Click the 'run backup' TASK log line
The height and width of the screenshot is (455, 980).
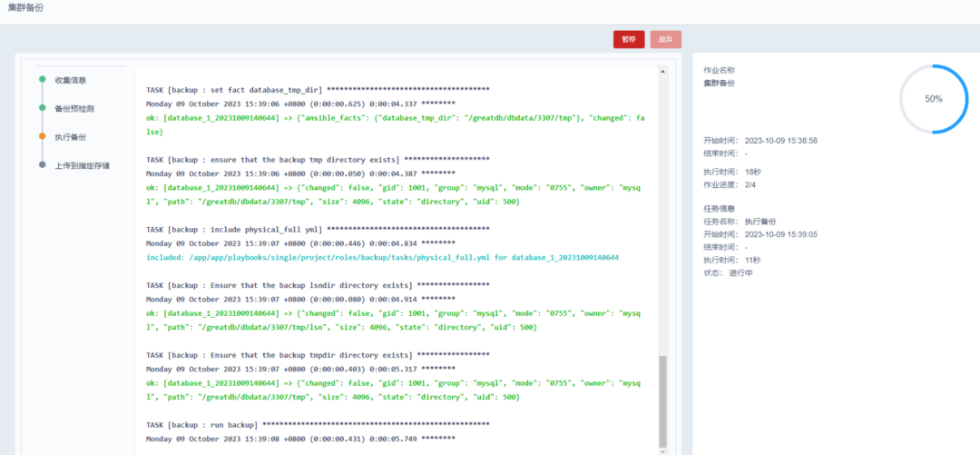[x=318, y=424]
